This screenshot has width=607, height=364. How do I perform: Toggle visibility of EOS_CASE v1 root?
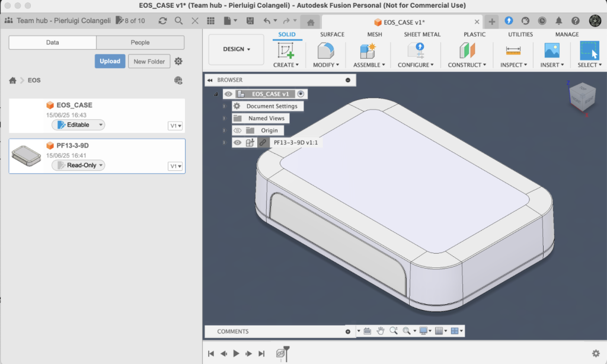tap(228, 94)
